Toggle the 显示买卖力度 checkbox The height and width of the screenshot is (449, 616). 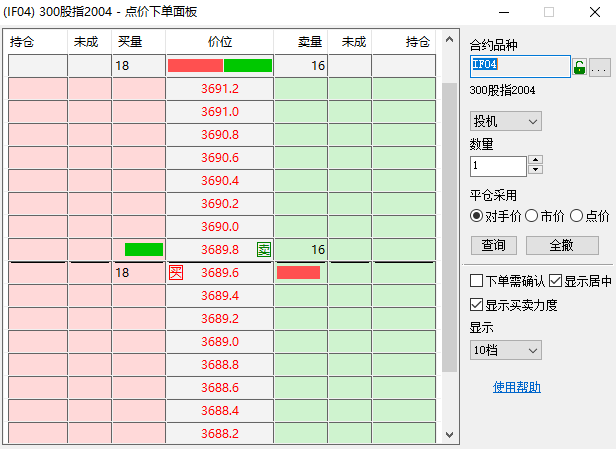[514, 305]
